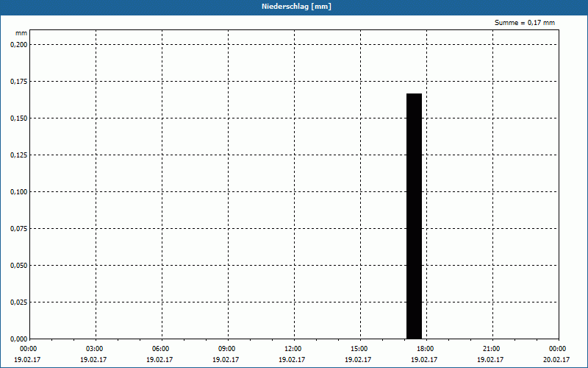Select the y-axis value 0,125
Screen dimensions: 588x368
point(19,155)
